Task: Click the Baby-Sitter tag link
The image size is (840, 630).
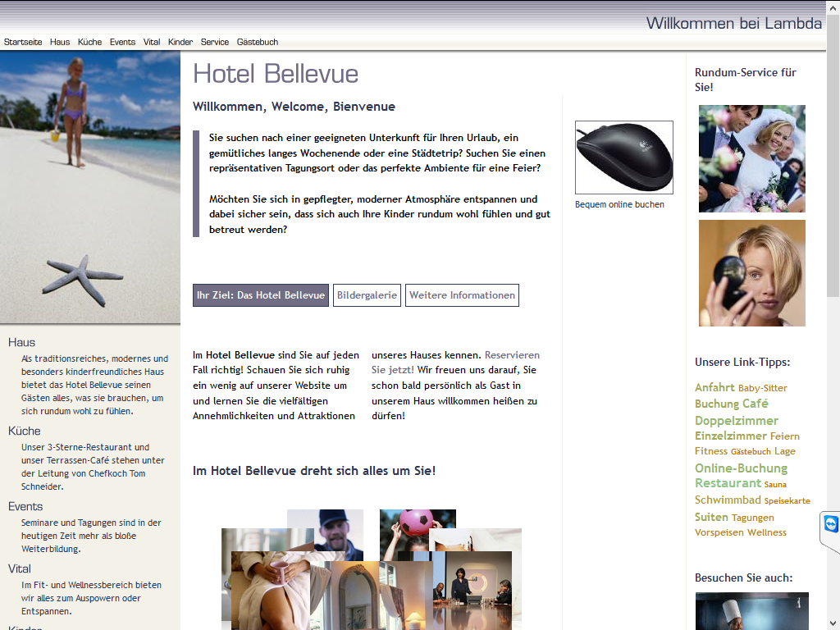Action: click(x=763, y=388)
